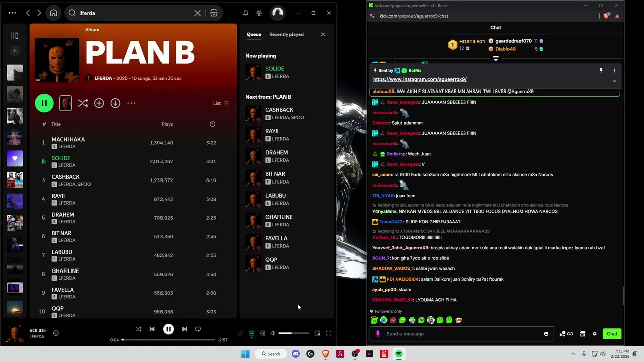Click the green Chat send button
The image size is (644, 362).
[612, 334]
